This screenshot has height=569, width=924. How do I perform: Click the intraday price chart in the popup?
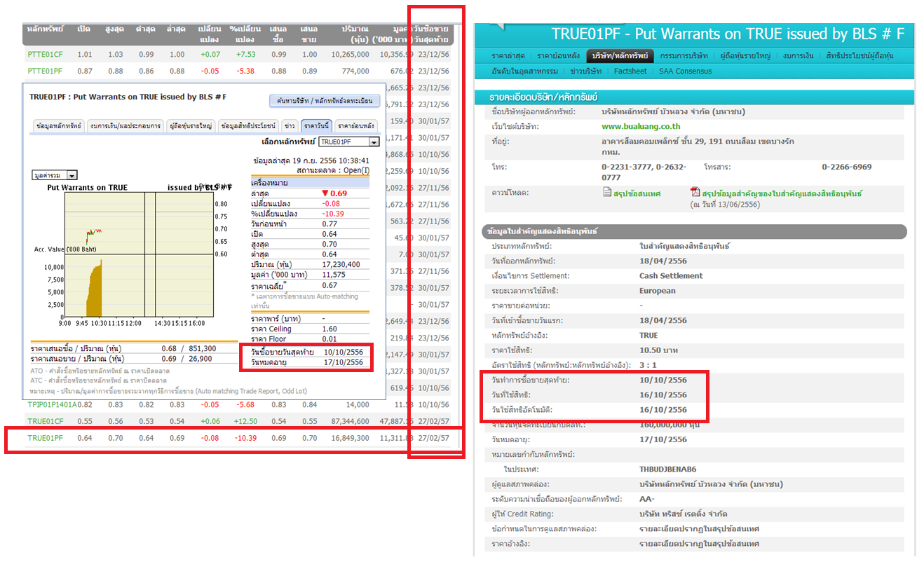pos(138,224)
